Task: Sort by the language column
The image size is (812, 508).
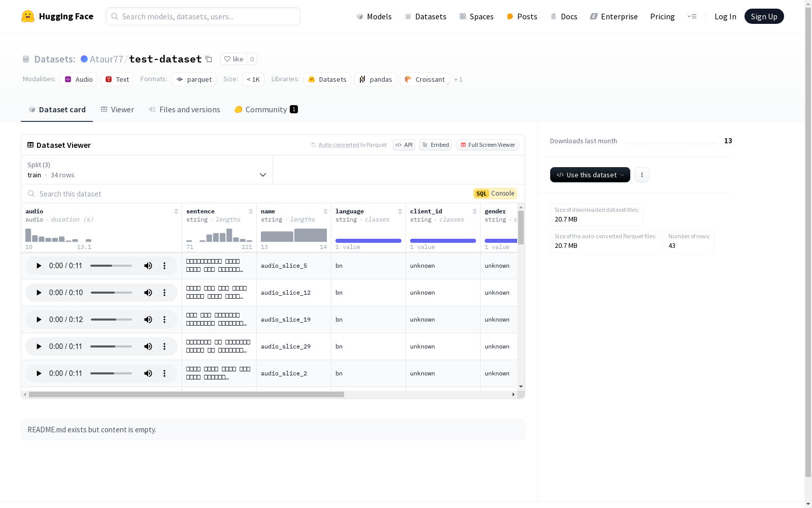Action: coord(400,211)
